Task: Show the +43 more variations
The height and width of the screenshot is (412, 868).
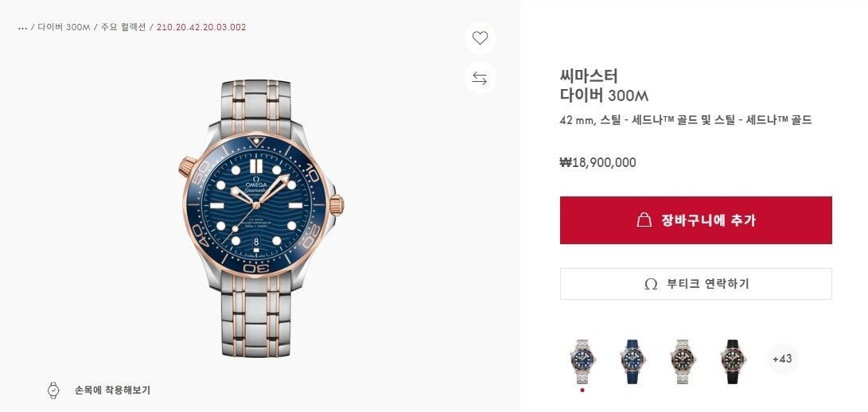Action: pyautogui.click(x=781, y=359)
